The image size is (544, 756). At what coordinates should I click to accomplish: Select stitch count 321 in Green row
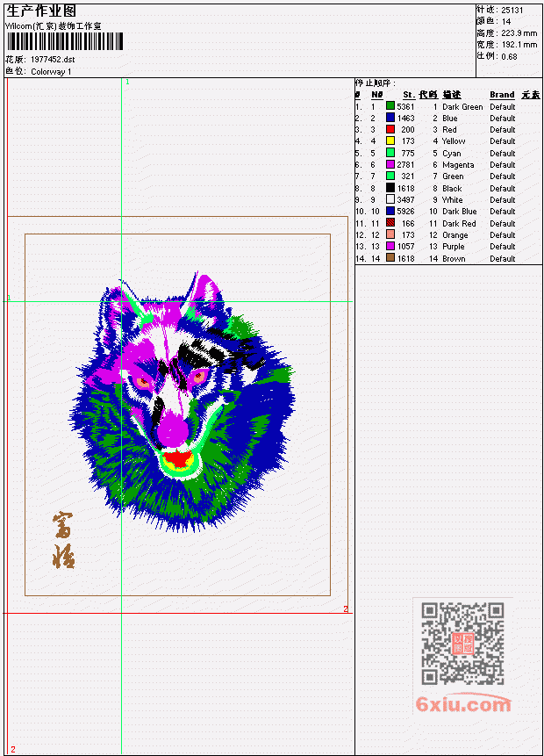(408, 176)
